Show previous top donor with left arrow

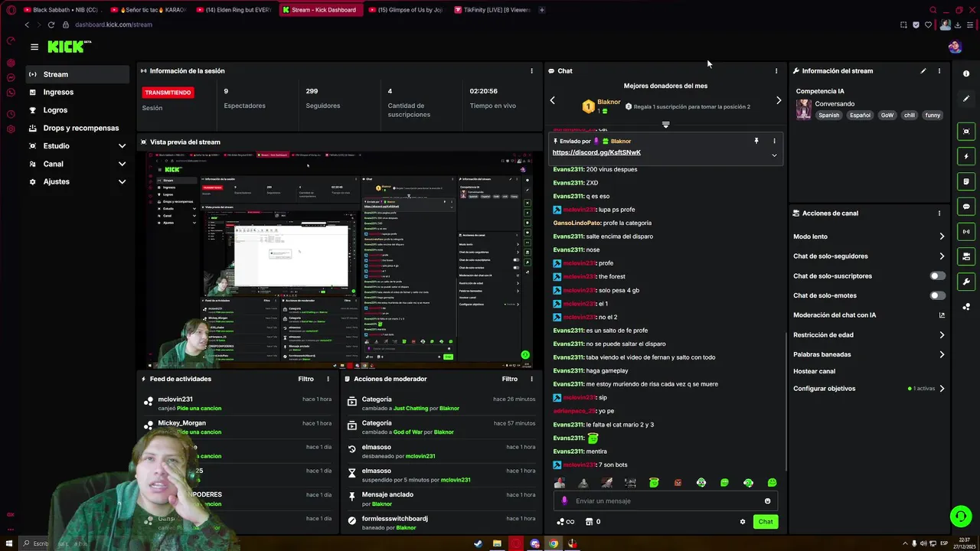[552, 100]
